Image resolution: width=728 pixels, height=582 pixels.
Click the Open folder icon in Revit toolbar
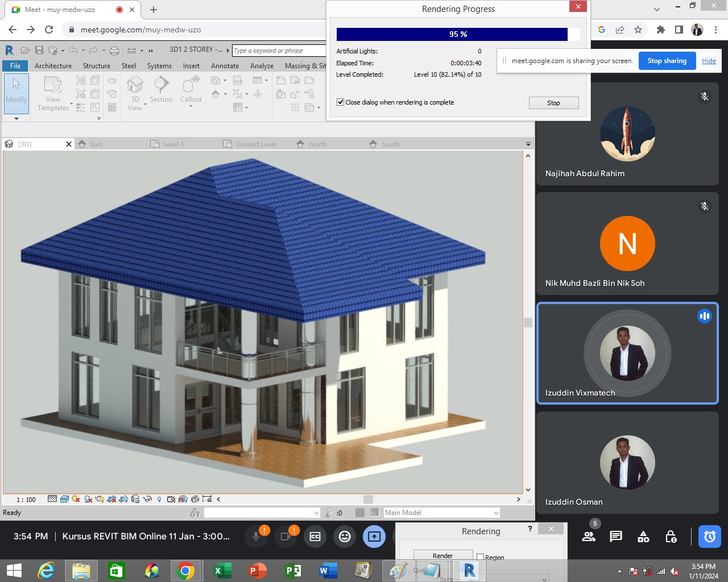tap(25, 51)
